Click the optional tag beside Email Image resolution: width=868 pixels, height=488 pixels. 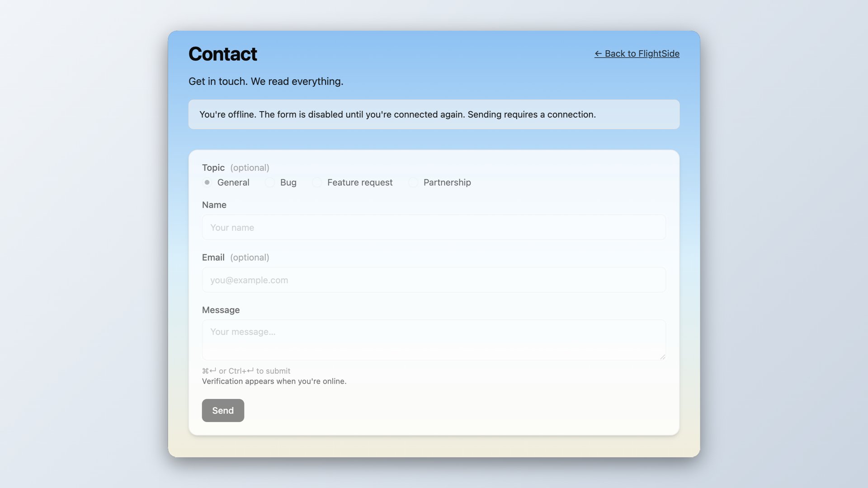(x=250, y=257)
